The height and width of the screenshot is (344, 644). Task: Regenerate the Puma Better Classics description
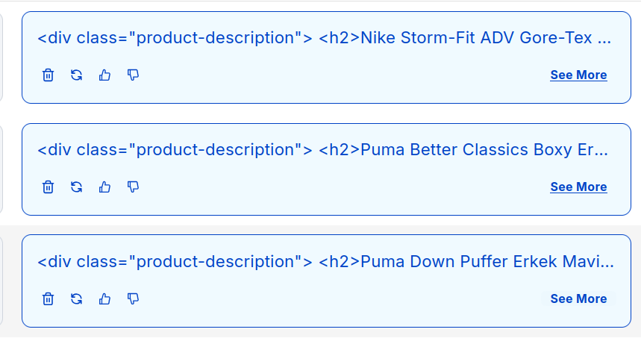click(x=76, y=187)
